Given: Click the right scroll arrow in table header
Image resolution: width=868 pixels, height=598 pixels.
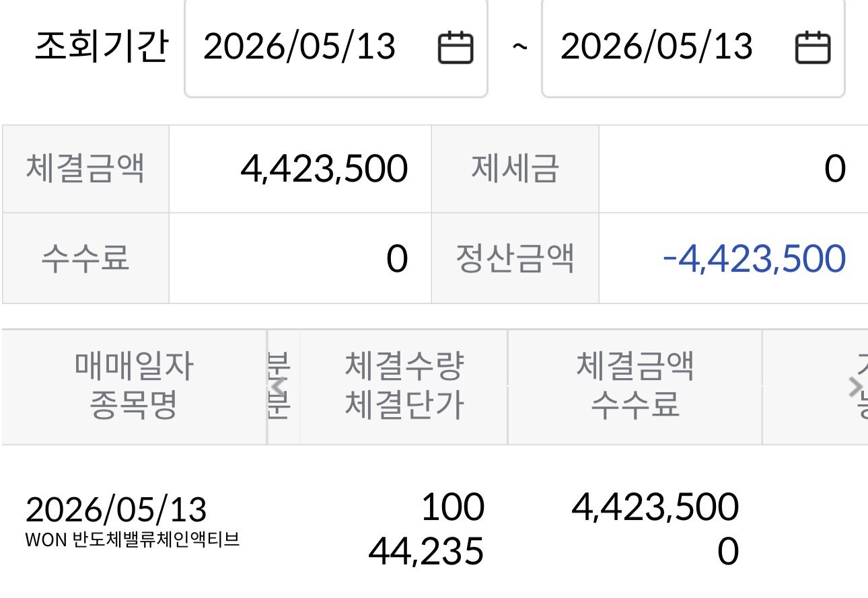Looking at the screenshot, I should (855, 387).
